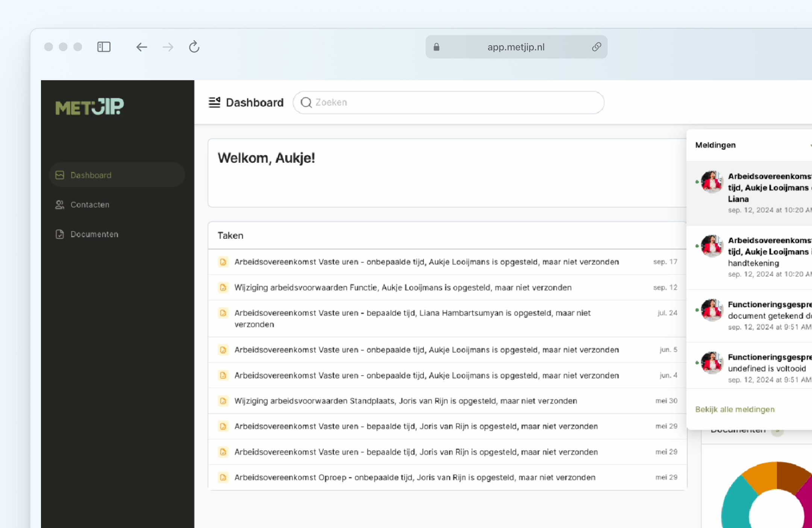Click the link icon in the address bar
Viewport: 812px width, 528px height.
[x=596, y=47]
